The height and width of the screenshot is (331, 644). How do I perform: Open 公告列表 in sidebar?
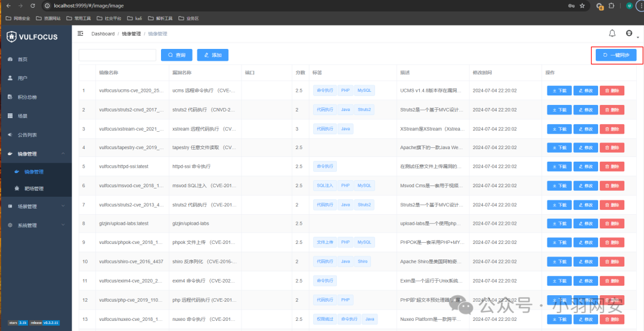pyautogui.click(x=27, y=135)
